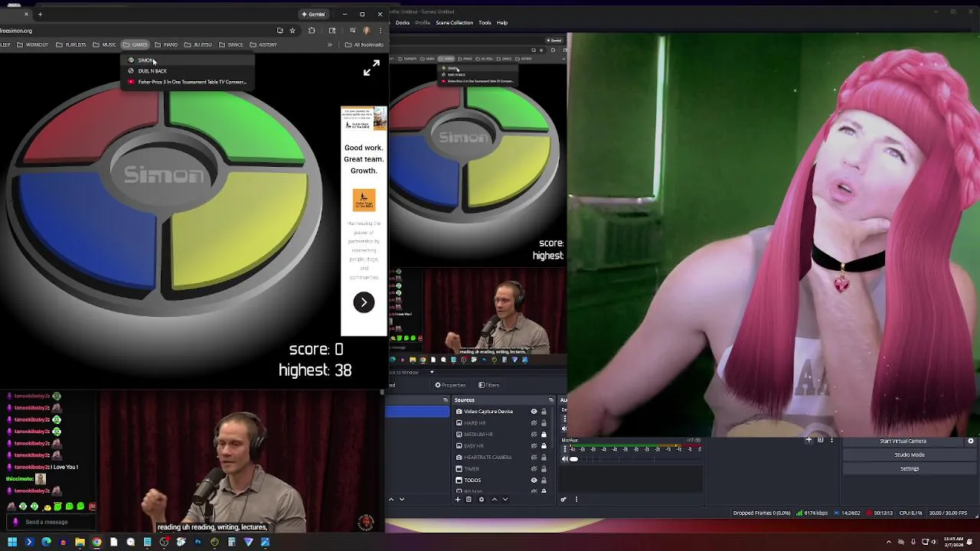Show the TIMER source
The width and height of the screenshot is (980, 551).
(x=534, y=469)
